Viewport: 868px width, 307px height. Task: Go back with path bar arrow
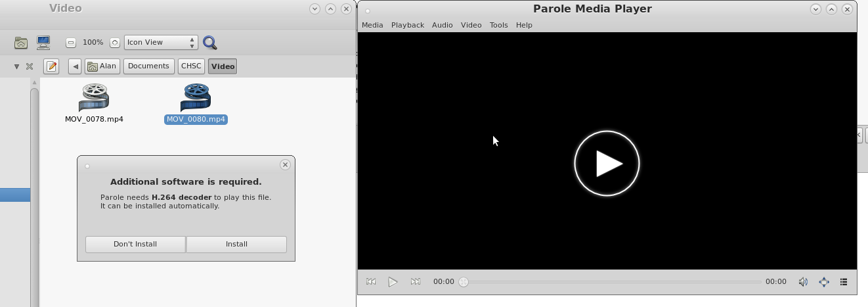click(76, 66)
